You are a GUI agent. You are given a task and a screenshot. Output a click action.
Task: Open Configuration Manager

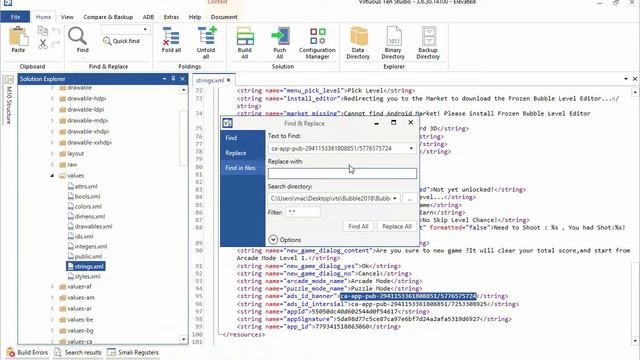pos(317,42)
